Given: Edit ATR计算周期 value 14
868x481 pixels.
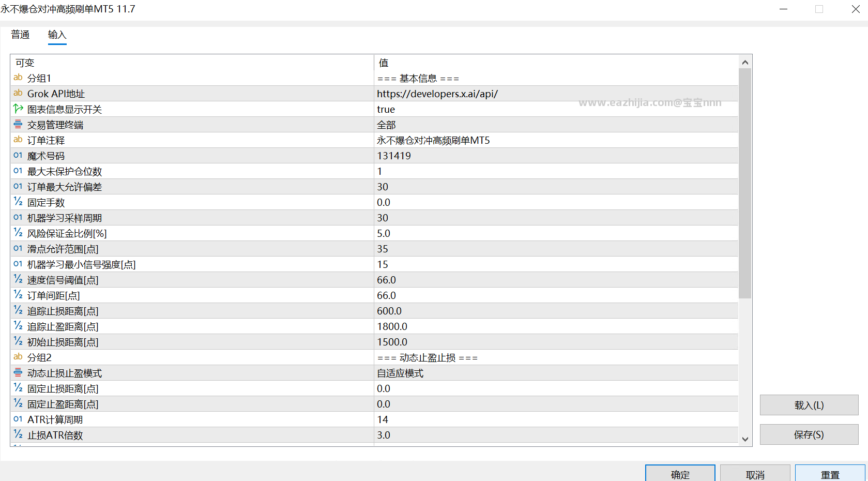Looking at the screenshot, I should click(x=556, y=419).
